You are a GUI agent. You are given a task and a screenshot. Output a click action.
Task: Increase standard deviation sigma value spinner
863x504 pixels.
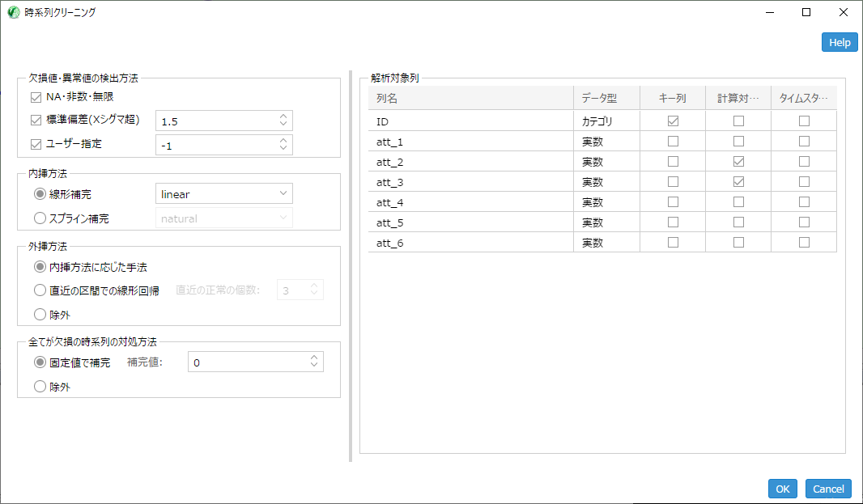click(x=283, y=116)
